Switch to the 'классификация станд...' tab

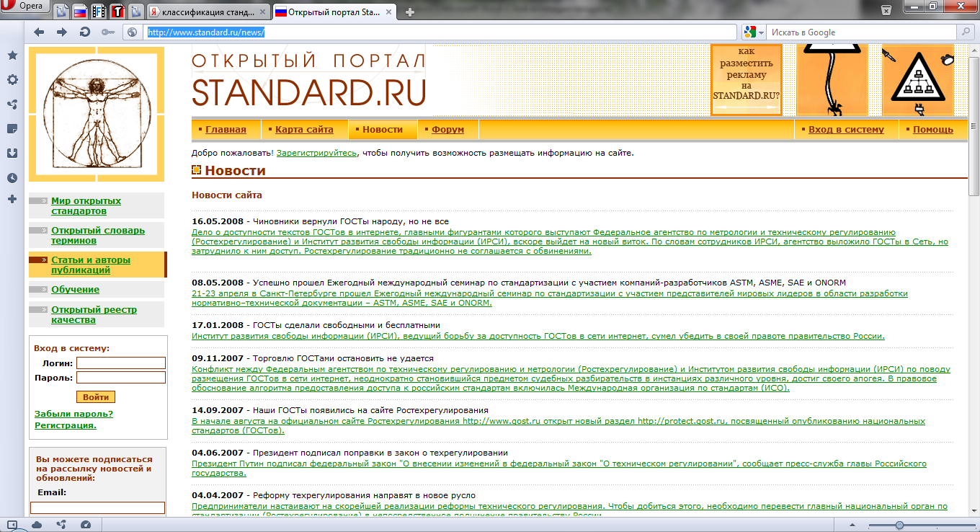207,12
